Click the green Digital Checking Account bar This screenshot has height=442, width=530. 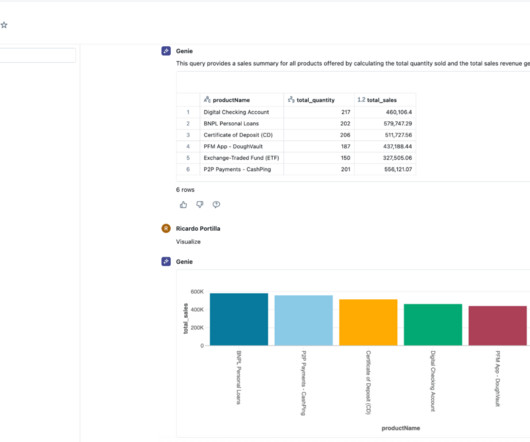coord(433,325)
